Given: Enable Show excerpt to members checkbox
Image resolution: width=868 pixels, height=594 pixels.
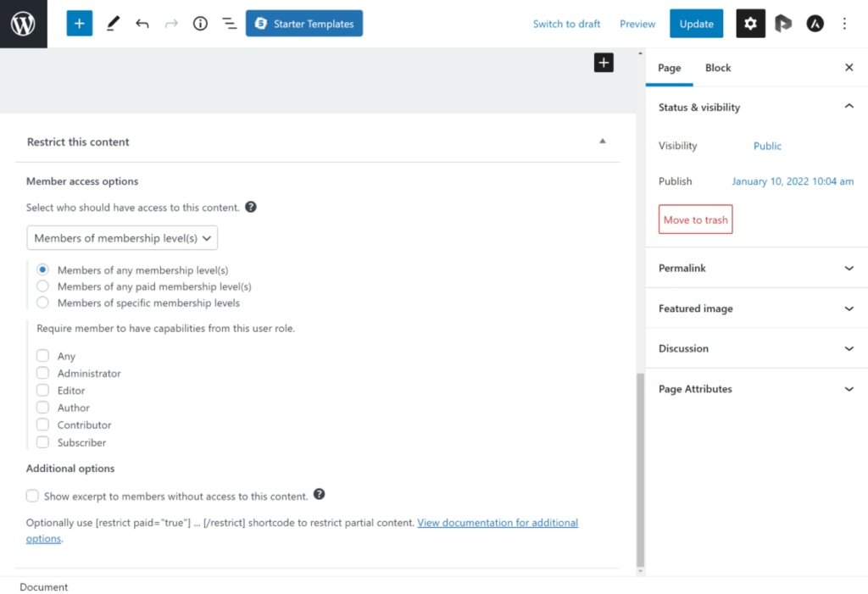Looking at the screenshot, I should 32,496.
